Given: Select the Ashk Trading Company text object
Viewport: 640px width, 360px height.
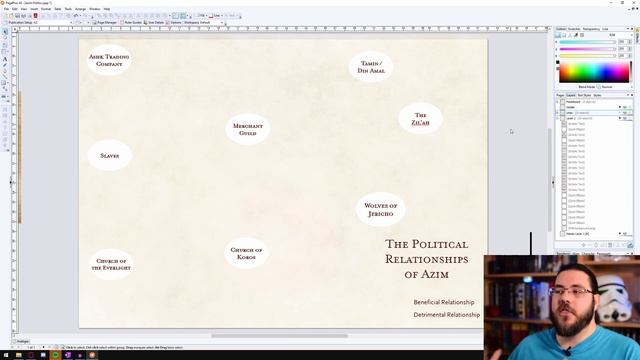Looking at the screenshot, I should pos(109,60).
